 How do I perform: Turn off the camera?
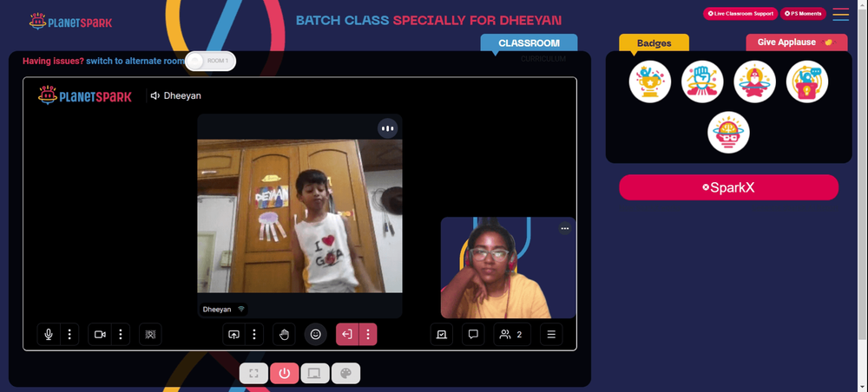pyautogui.click(x=100, y=335)
